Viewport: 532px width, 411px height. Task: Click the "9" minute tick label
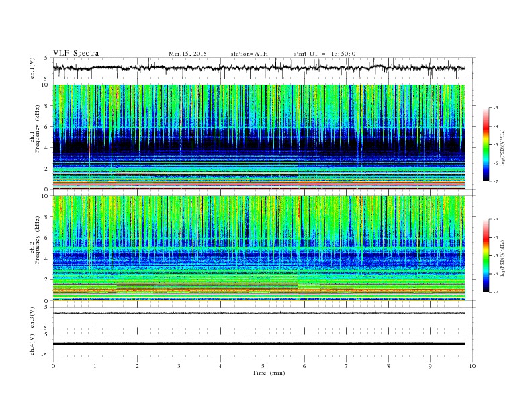click(x=430, y=366)
